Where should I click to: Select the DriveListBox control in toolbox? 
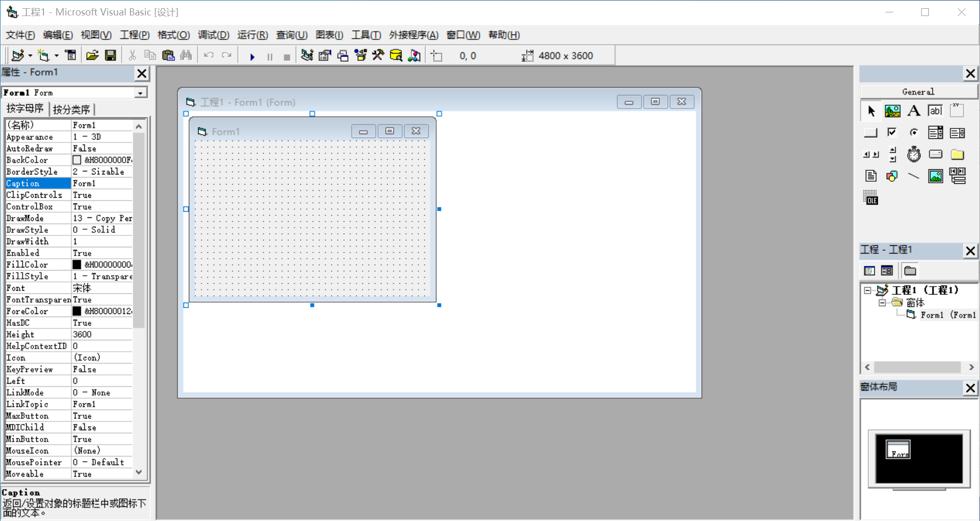pos(935,154)
